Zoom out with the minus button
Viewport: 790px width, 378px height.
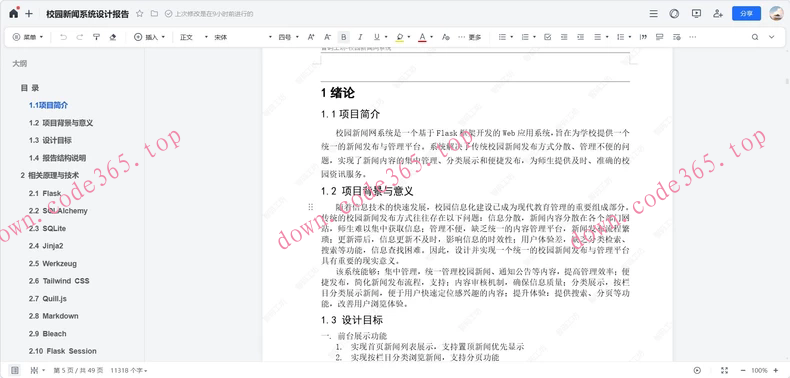click(x=742, y=370)
